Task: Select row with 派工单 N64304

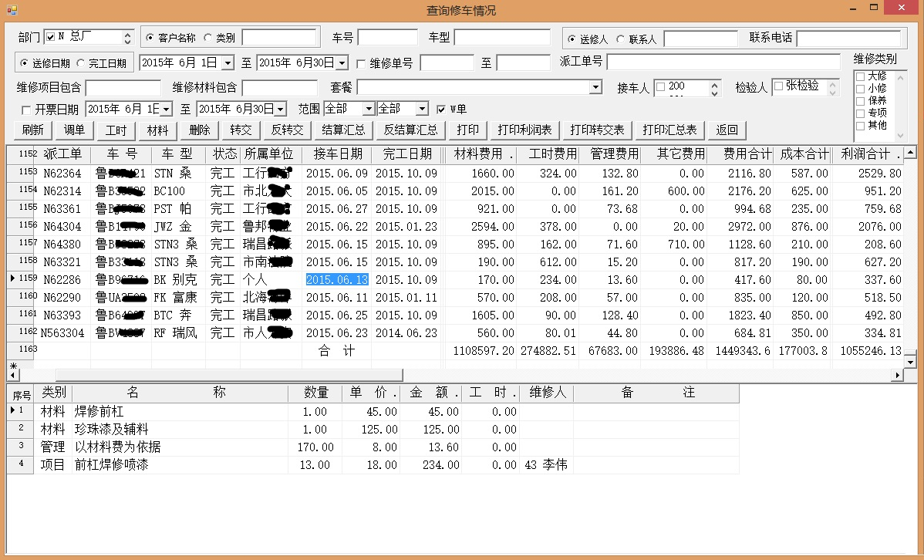Action: click(62, 227)
